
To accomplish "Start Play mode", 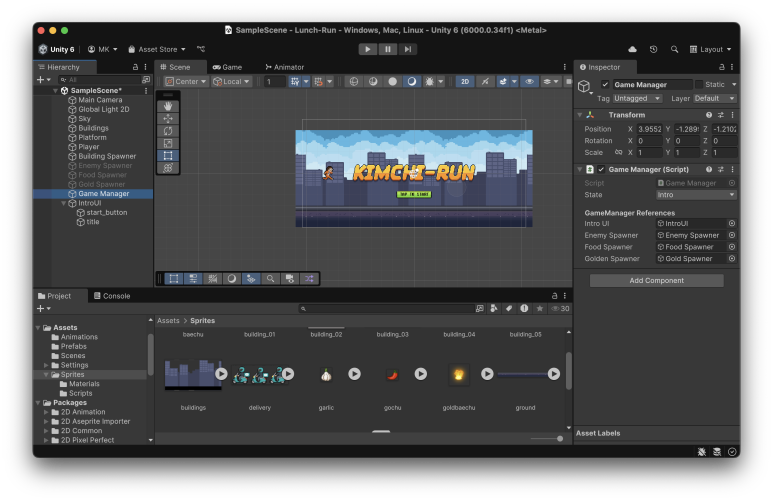I will (x=368, y=49).
